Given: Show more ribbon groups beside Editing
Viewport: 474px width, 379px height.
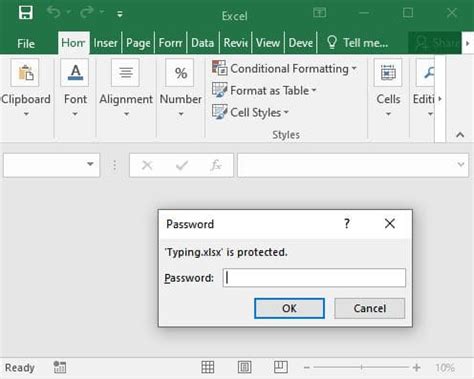Looking at the screenshot, I should pyautogui.click(x=440, y=99).
